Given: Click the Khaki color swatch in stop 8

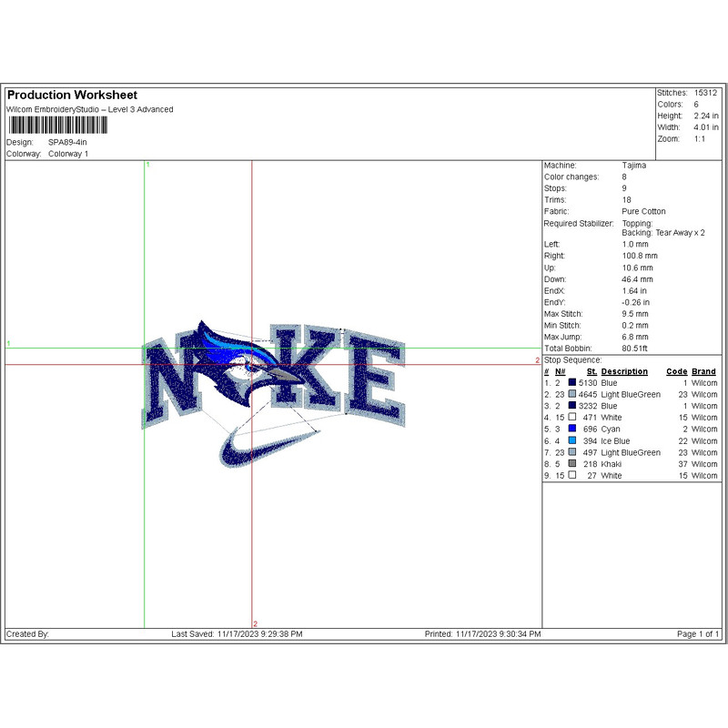Looking at the screenshot, I should point(572,463).
